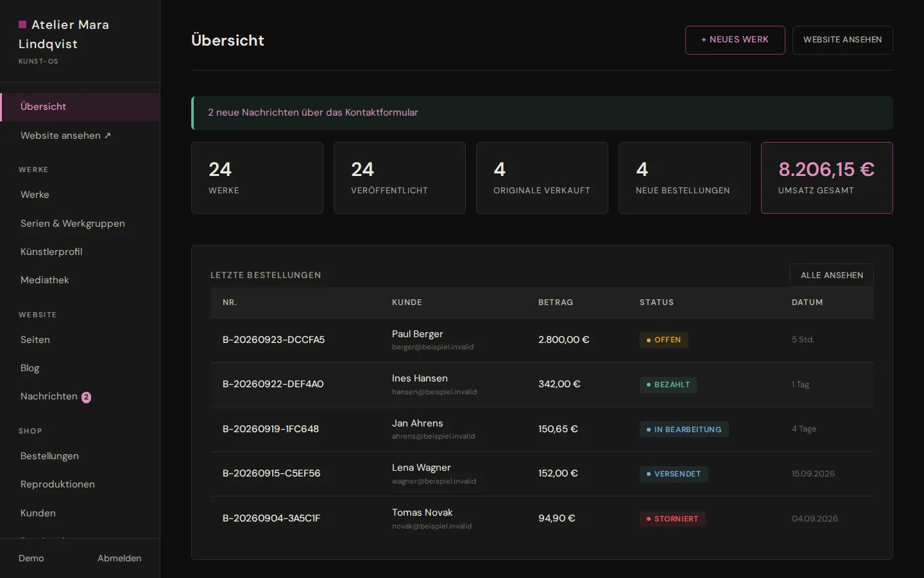
Task: Click the Versendet status badge
Action: (x=674, y=474)
